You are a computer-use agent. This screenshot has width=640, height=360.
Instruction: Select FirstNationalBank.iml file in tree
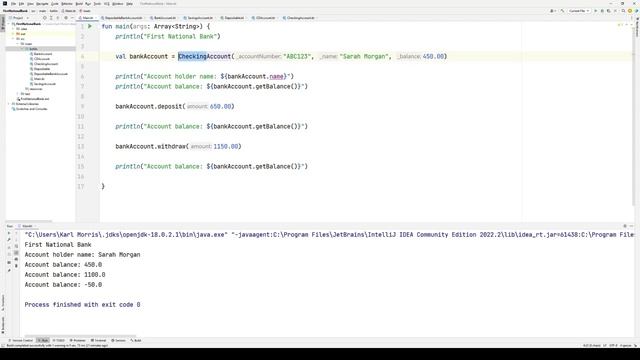33,99
